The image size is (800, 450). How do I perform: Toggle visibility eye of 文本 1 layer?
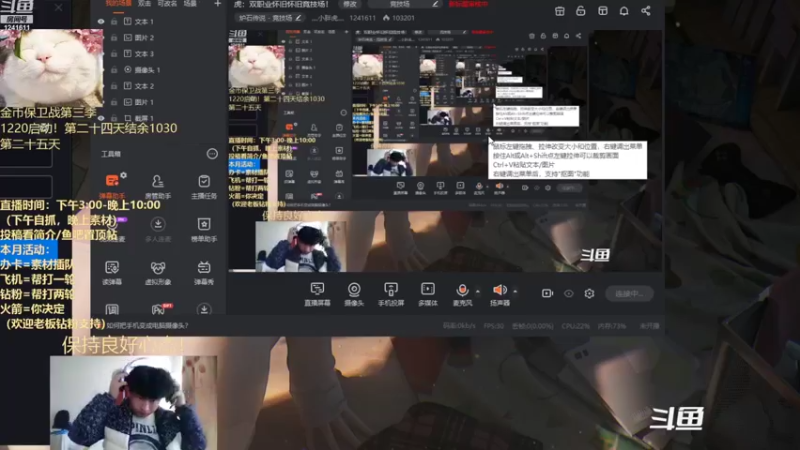[x=101, y=21]
